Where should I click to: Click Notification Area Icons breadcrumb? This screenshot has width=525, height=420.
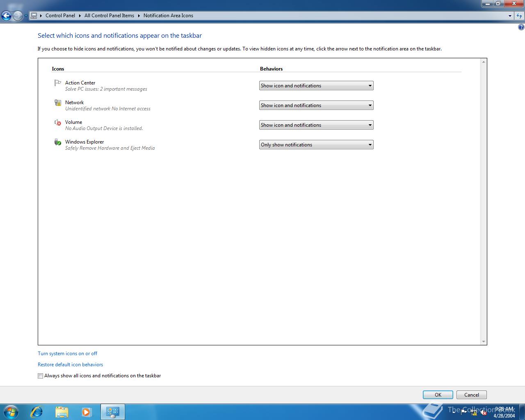pos(168,16)
